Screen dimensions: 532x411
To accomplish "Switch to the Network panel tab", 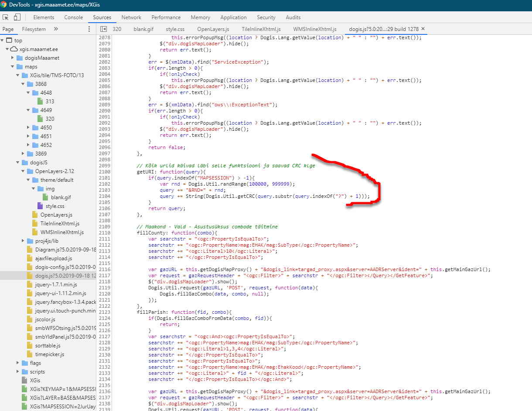I will [x=131, y=17].
